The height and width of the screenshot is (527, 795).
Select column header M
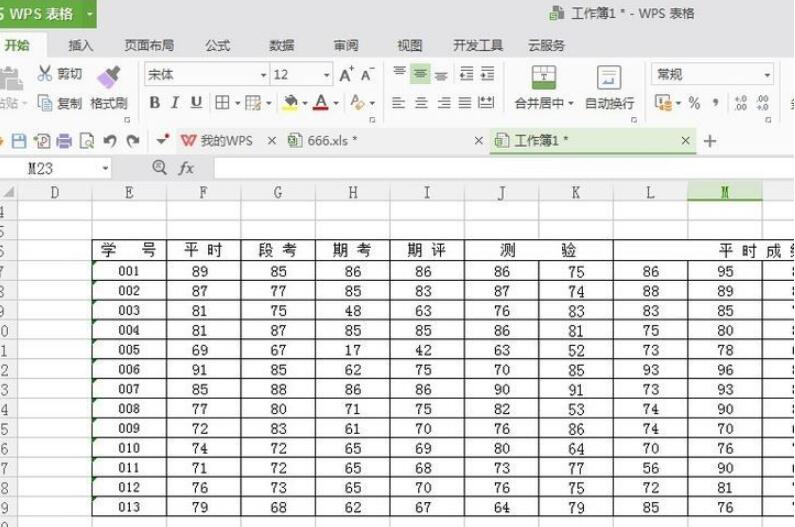(725, 192)
